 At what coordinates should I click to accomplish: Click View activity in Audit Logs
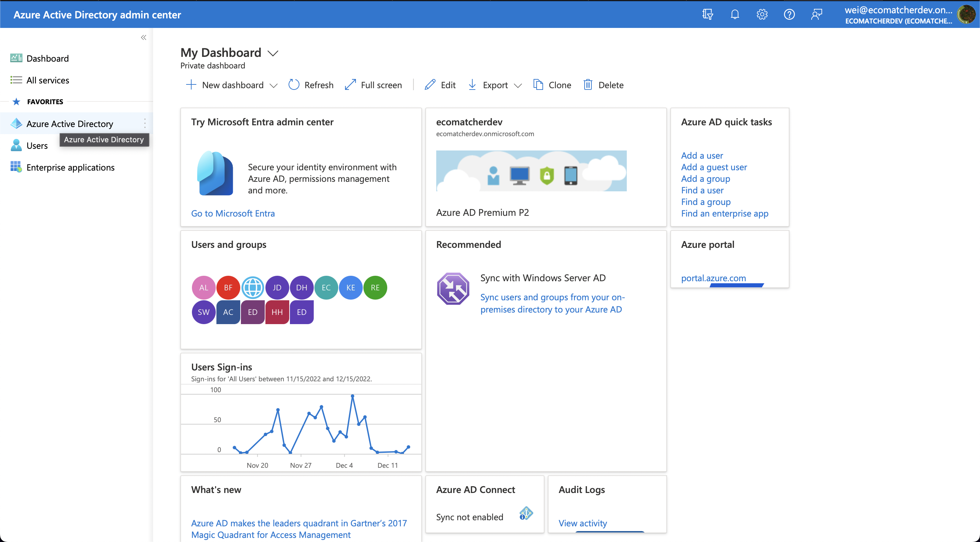[x=583, y=523]
